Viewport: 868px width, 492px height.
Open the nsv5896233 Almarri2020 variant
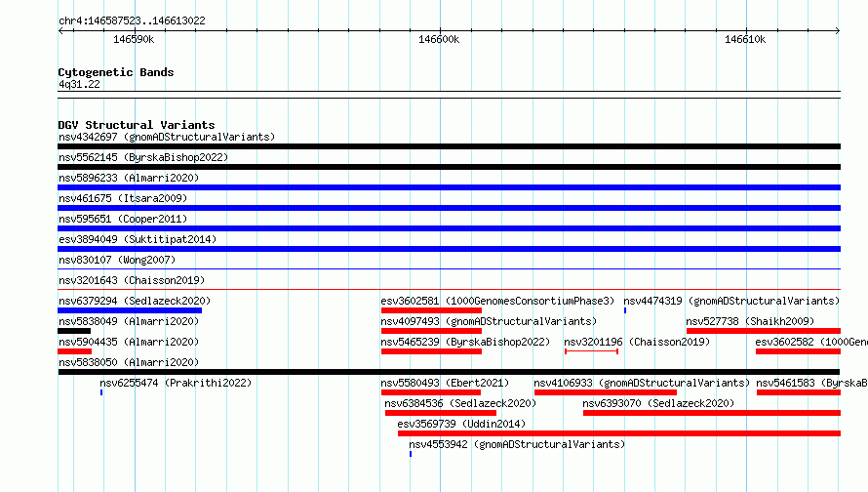129,178
